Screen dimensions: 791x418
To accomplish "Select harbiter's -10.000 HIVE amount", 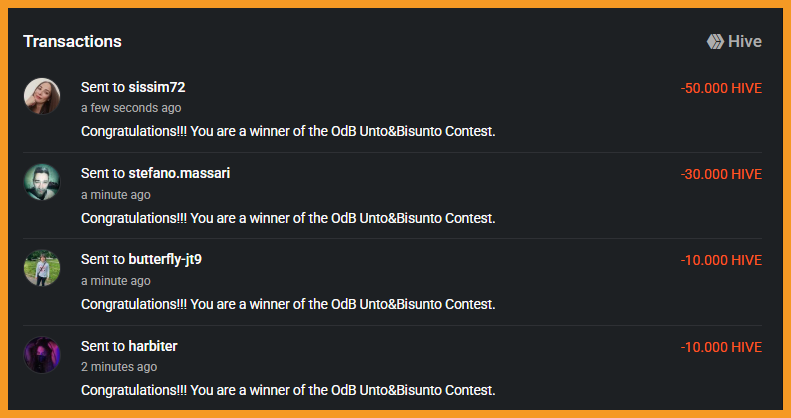I will (x=721, y=347).
